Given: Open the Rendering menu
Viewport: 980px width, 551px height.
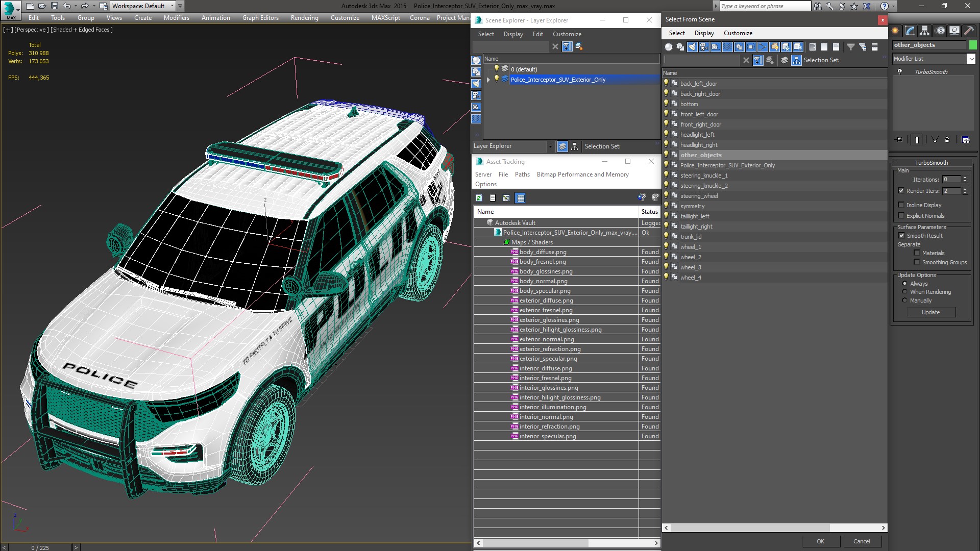Looking at the screenshot, I should pyautogui.click(x=304, y=18).
